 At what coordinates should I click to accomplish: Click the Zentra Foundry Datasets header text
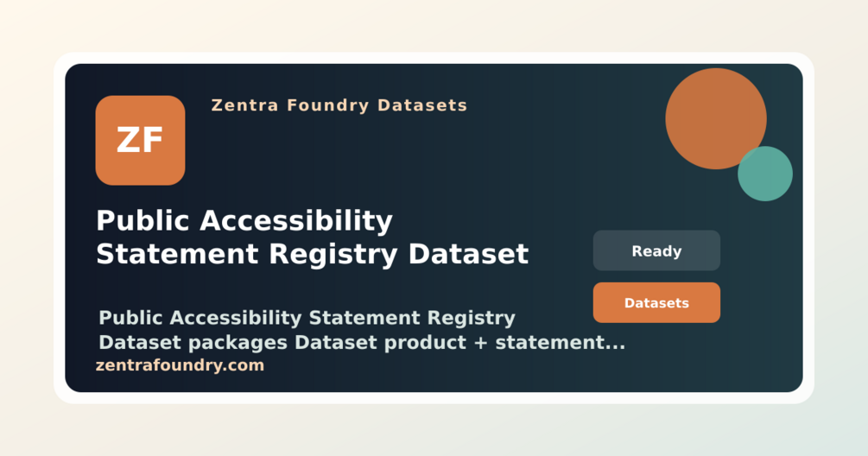coord(339,105)
